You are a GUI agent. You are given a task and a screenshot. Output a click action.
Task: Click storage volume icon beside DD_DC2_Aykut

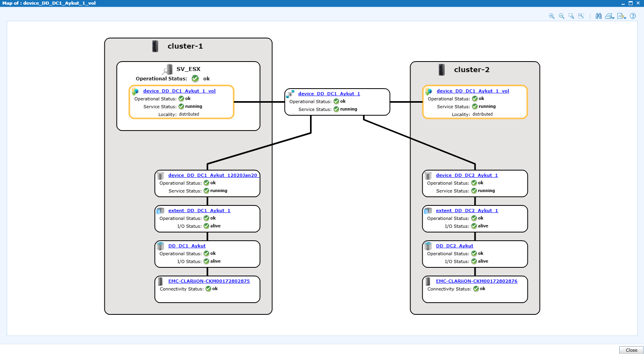coord(428,246)
